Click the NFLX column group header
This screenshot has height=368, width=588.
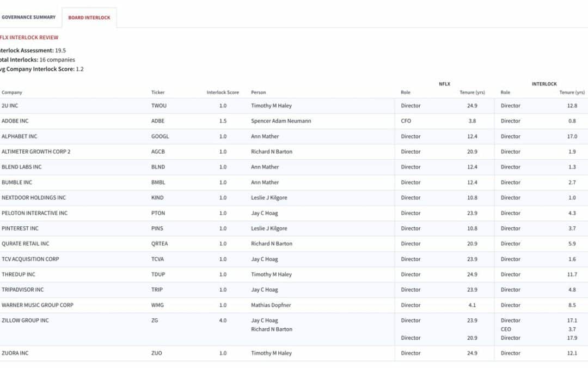[x=444, y=84]
